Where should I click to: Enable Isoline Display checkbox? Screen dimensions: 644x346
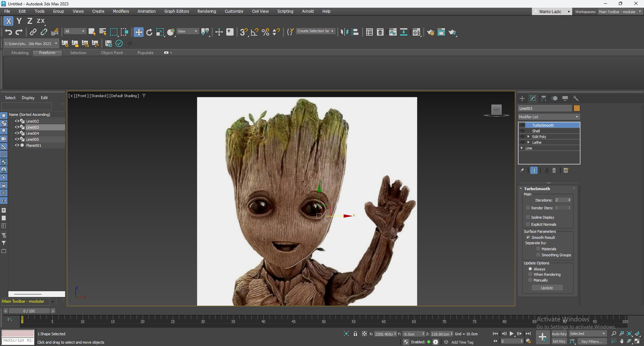528,217
